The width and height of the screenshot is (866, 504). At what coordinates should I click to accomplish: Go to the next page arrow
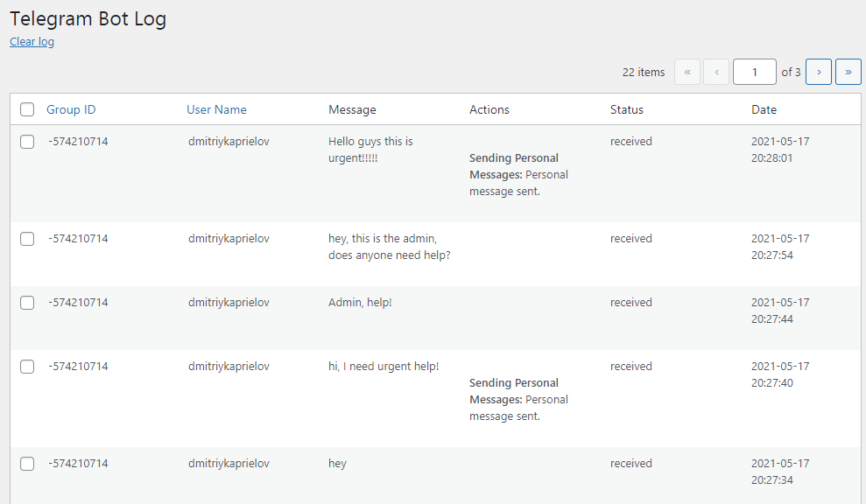tap(819, 72)
